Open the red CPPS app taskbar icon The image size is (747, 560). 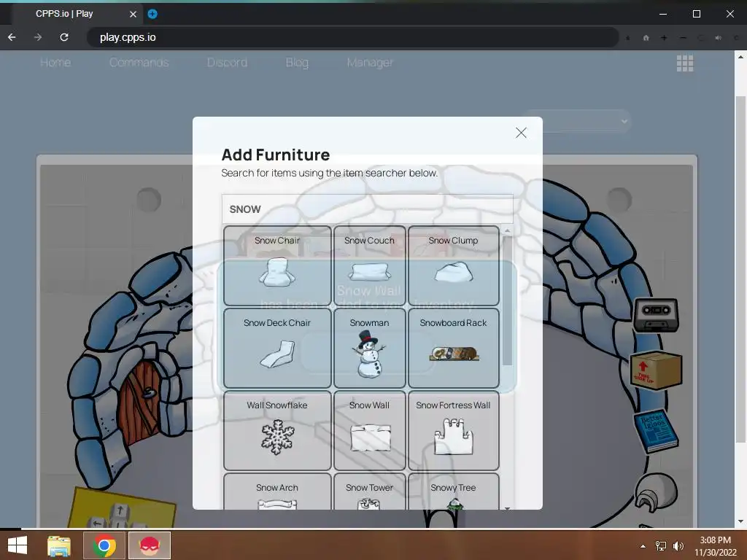tap(149, 545)
